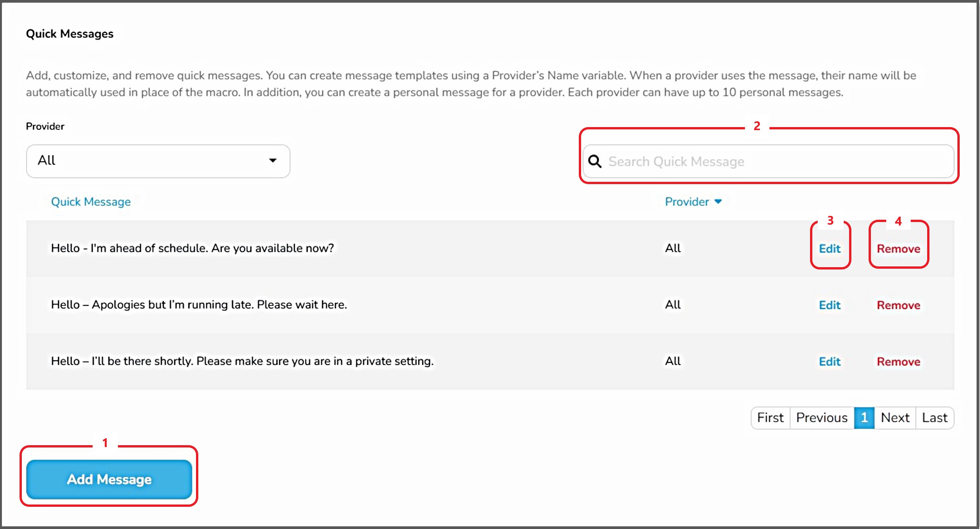Screen dimensions: 980x529
Task: Remove the 'ahead of schedule' message
Action: pos(898,249)
